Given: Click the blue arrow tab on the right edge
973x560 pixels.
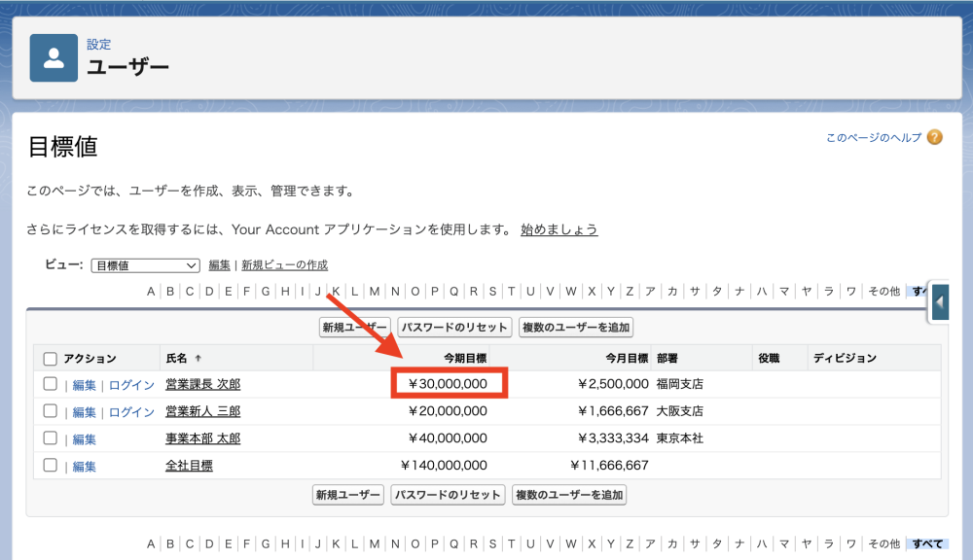Looking at the screenshot, I should click(x=938, y=301).
